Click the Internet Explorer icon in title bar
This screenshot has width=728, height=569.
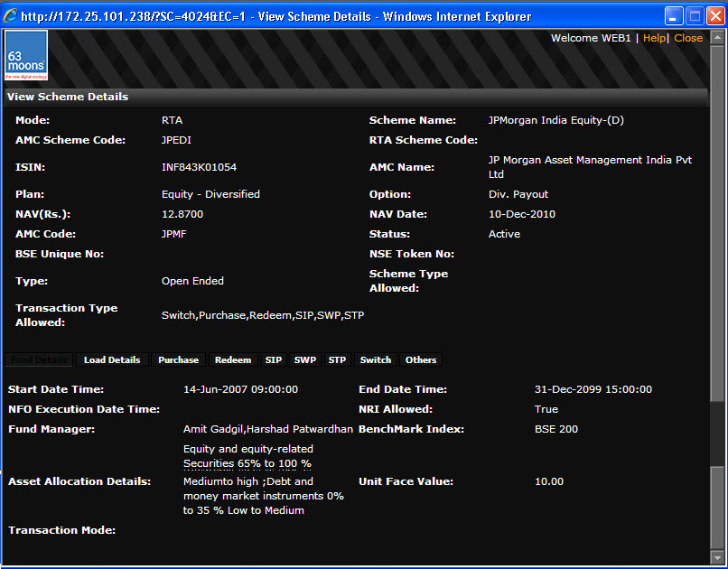coord(11,16)
